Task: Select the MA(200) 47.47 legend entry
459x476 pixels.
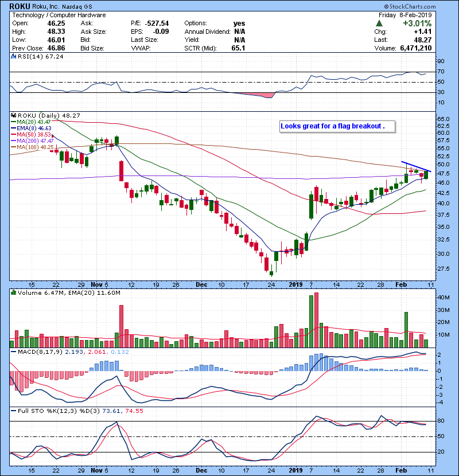Action: pos(32,141)
